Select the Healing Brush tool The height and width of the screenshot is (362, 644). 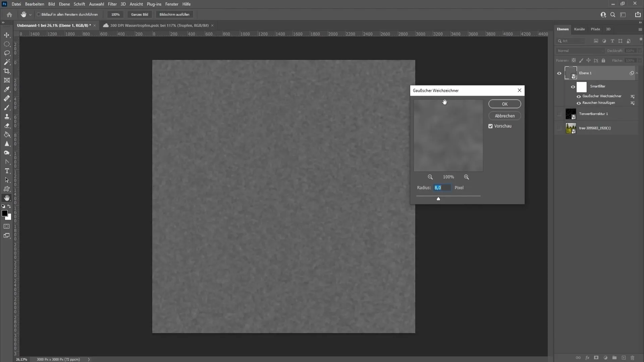point(7,99)
